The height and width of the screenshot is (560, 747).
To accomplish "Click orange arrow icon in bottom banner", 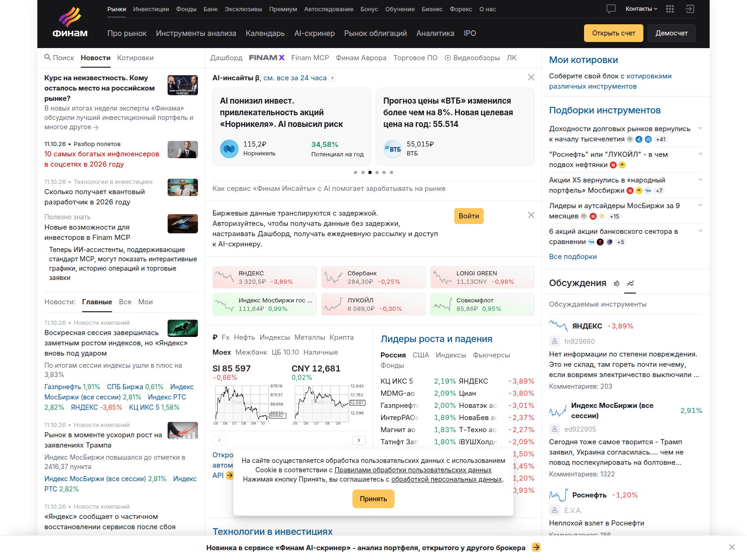I will coord(536,547).
